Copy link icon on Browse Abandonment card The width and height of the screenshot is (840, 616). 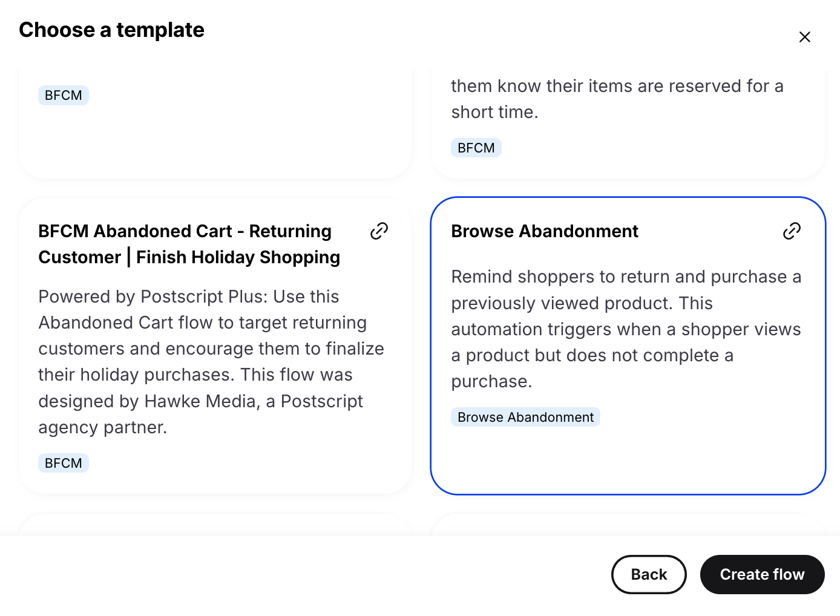(792, 231)
